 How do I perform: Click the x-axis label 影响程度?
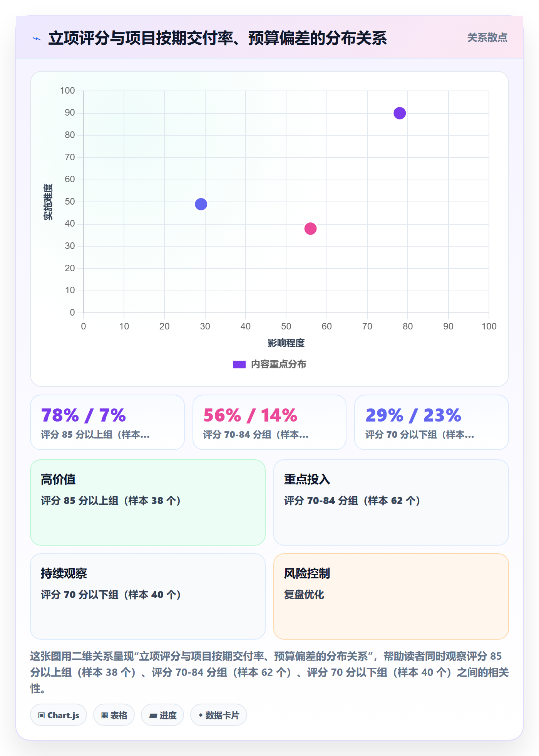(286, 343)
